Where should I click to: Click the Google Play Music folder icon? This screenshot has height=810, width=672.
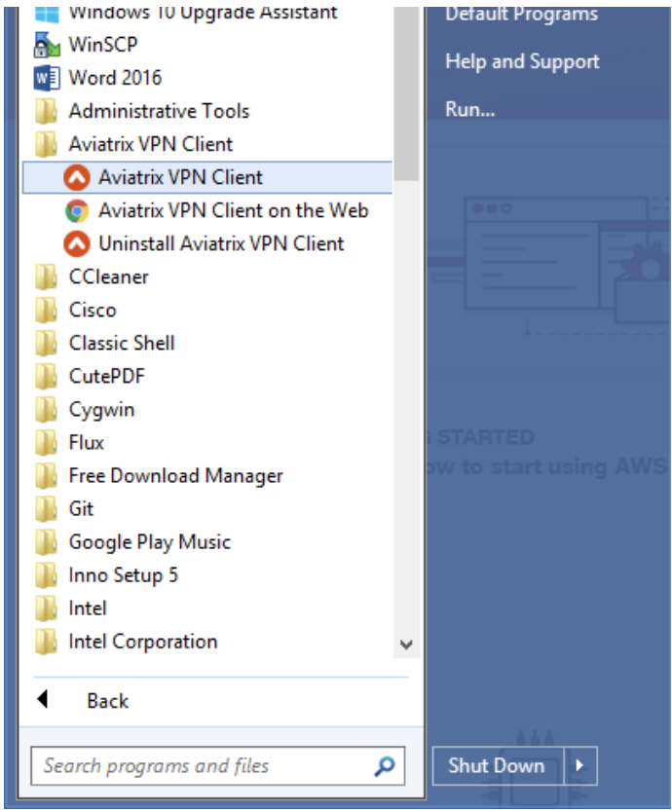(46, 542)
